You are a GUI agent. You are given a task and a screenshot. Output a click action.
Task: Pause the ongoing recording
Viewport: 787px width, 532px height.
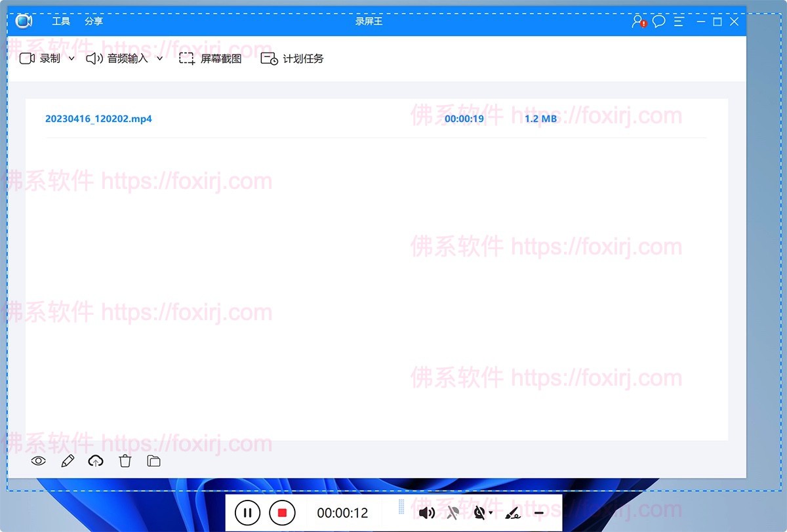pos(247,513)
